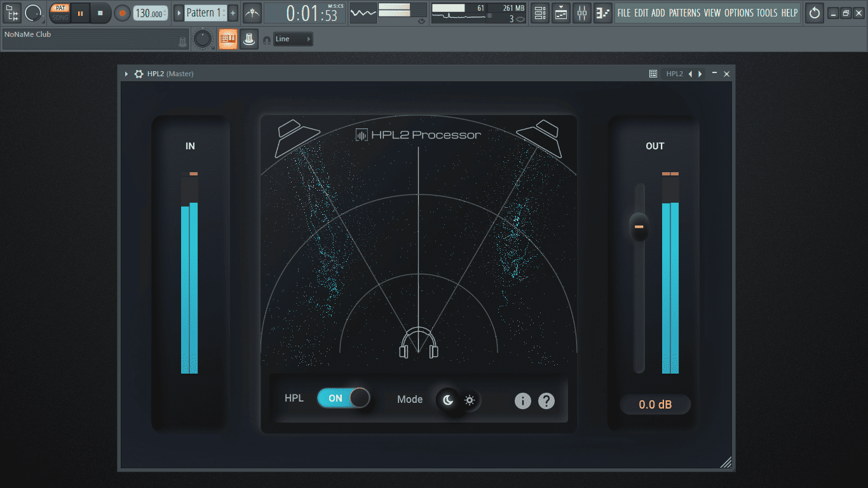The image size is (868, 488).
Task: Click the main tempo tapper knob
Action: [x=33, y=13]
